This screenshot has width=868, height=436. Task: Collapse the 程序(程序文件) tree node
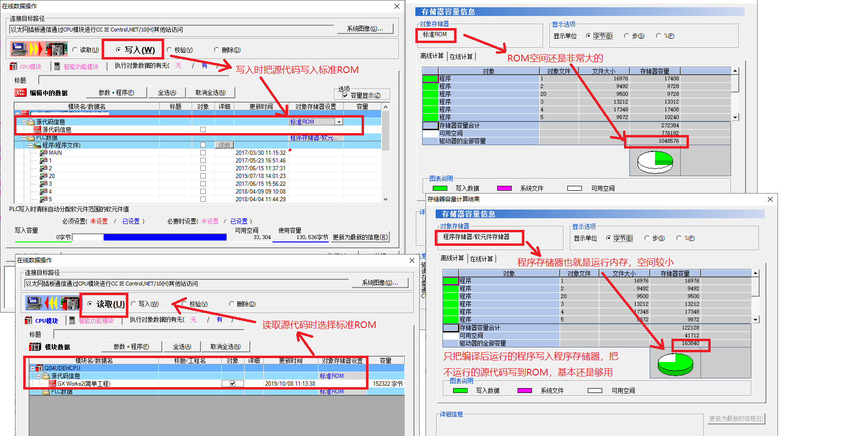(x=30, y=145)
